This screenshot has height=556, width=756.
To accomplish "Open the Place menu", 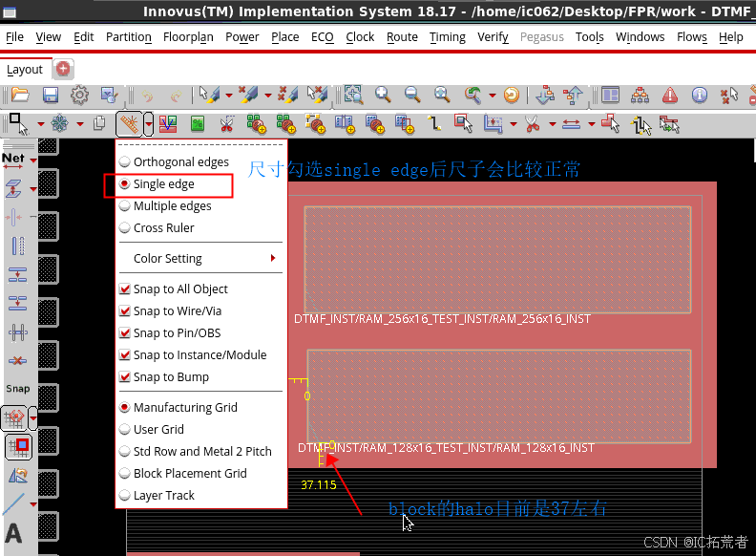I will (285, 36).
